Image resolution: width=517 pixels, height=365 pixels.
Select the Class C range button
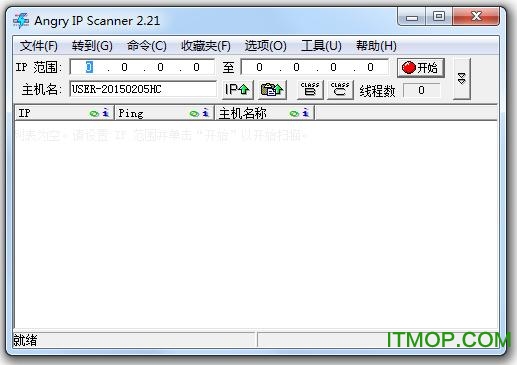340,90
